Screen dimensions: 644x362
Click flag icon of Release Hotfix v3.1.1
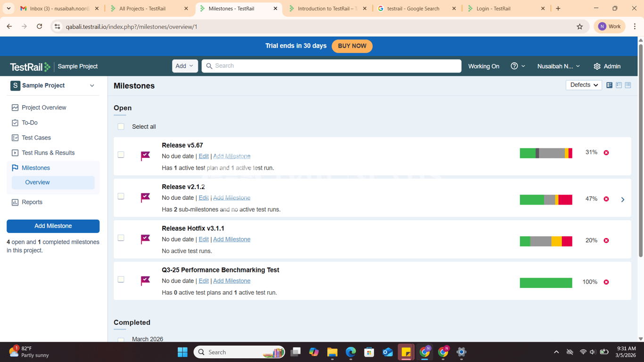(x=145, y=239)
